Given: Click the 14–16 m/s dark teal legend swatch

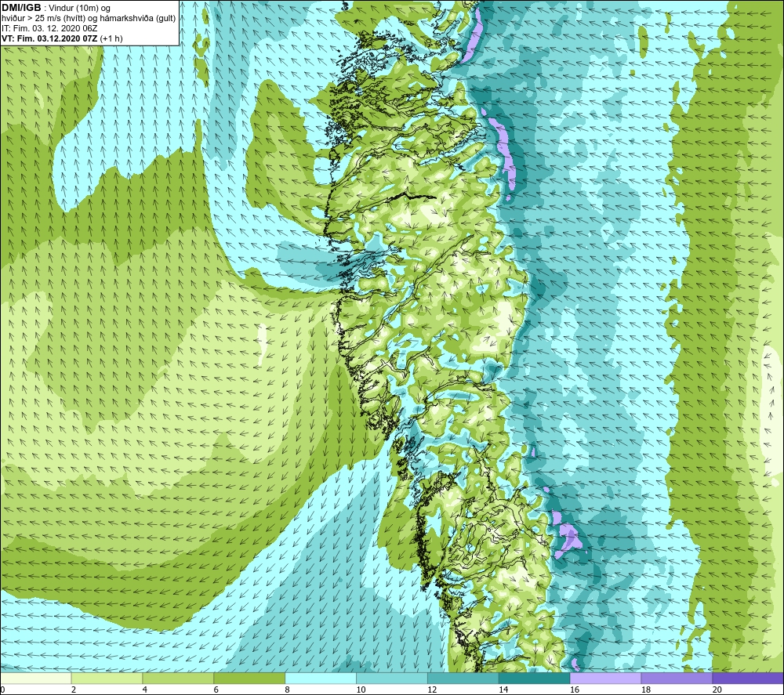Looking at the screenshot, I should (x=534, y=678).
